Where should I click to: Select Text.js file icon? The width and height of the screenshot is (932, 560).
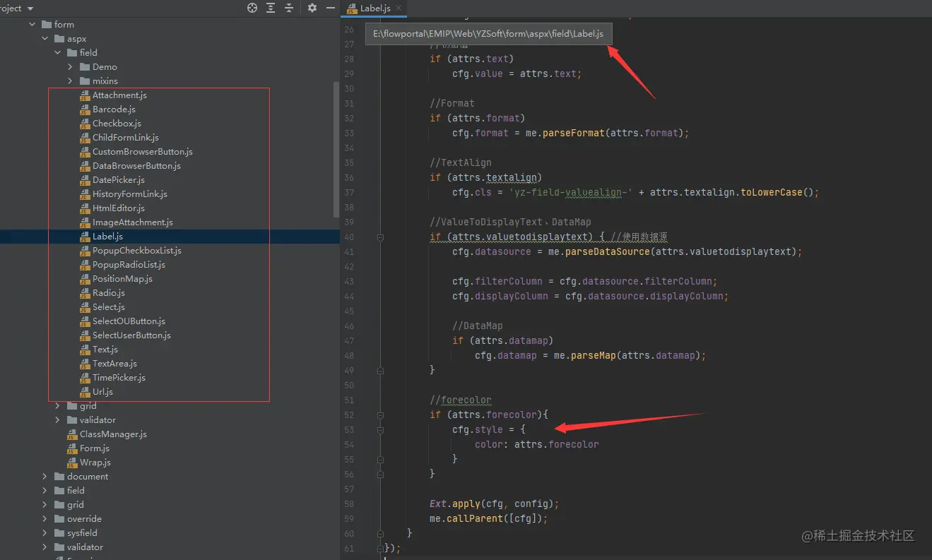tap(85, 350)
